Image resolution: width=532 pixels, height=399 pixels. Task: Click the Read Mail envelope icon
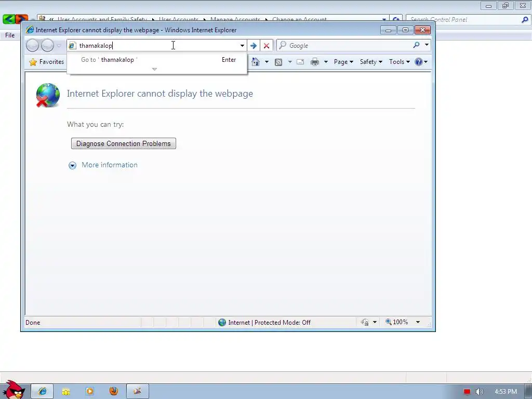click(x=300, y=62)
